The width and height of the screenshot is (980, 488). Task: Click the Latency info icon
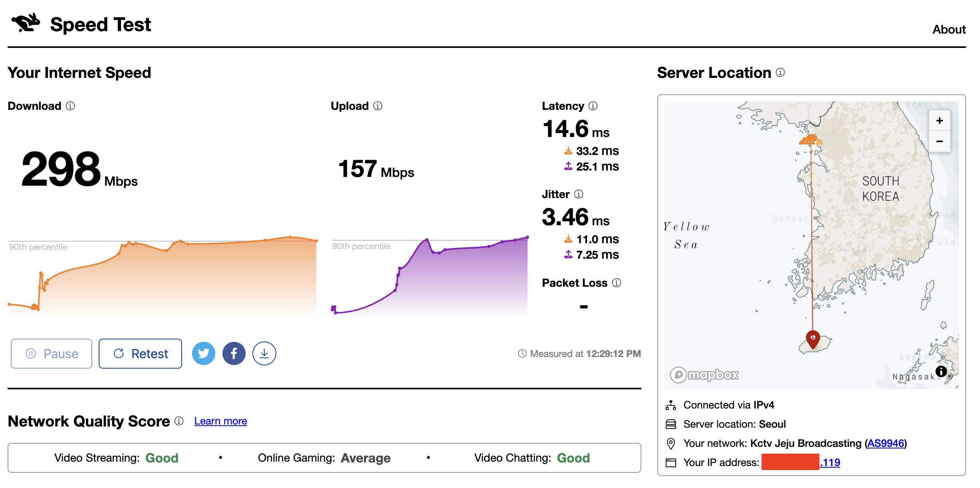[x=593, y=106]
